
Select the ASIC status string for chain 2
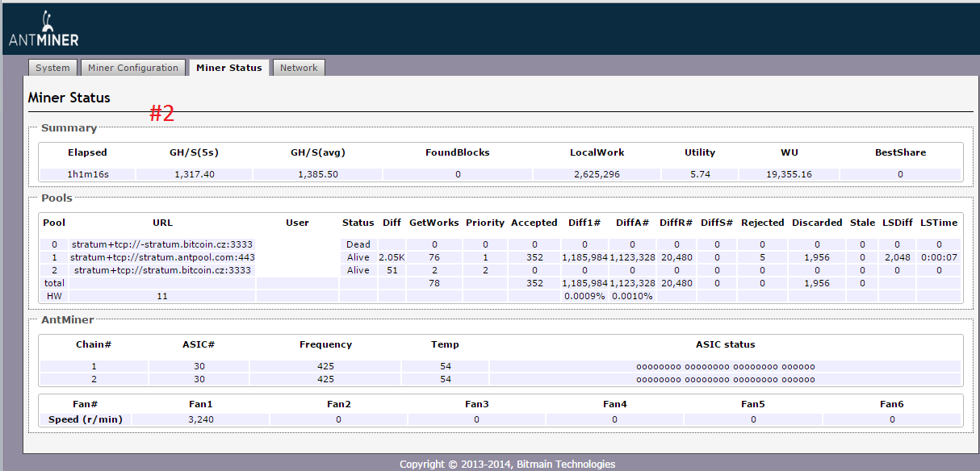click(726, 379)
